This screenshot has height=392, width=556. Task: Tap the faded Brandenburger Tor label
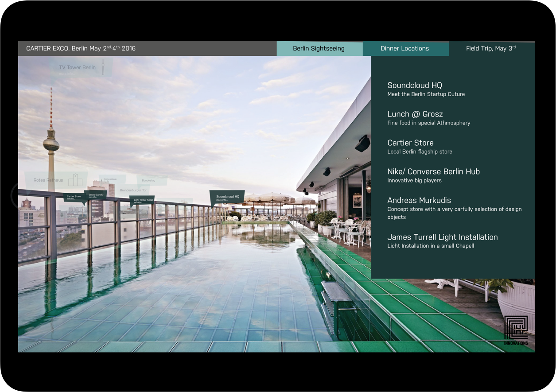point(133,190)
